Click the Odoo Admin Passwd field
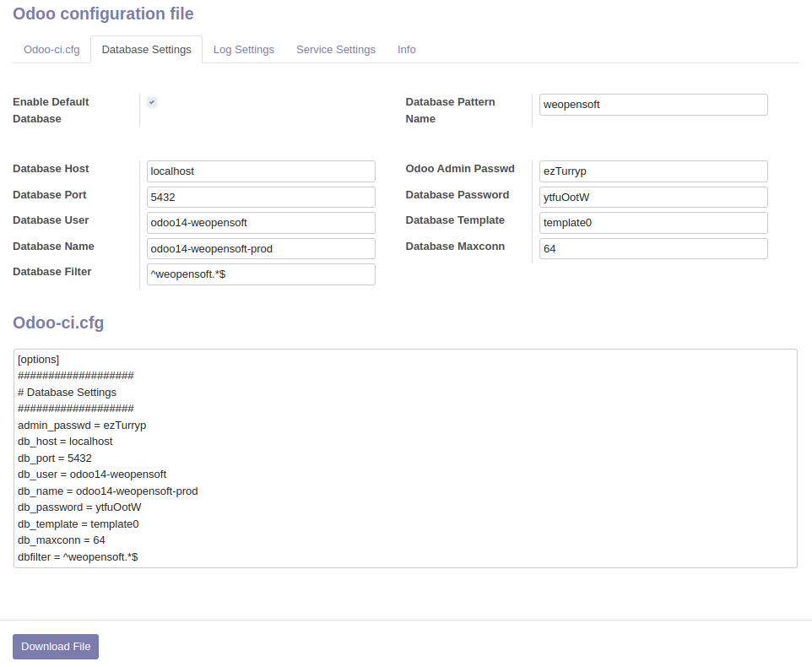Image resolution: width=812 pixels, height=667 pixels. (x=653, y=171)
